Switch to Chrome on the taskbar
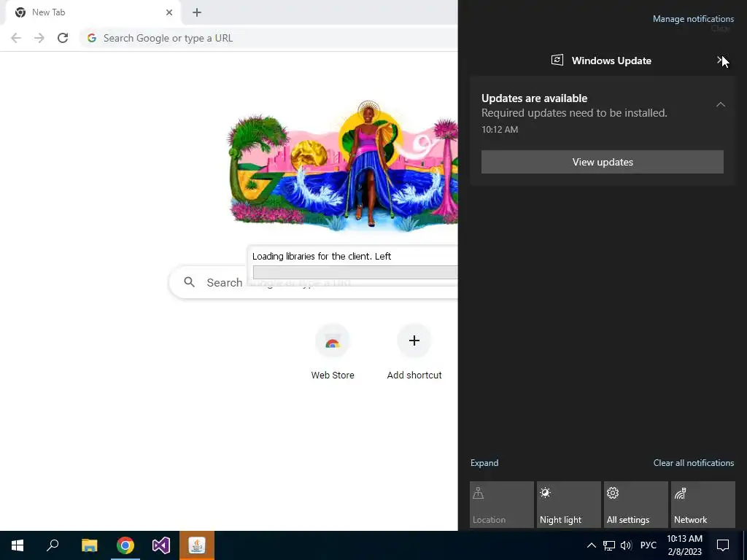 click(125, 545)
